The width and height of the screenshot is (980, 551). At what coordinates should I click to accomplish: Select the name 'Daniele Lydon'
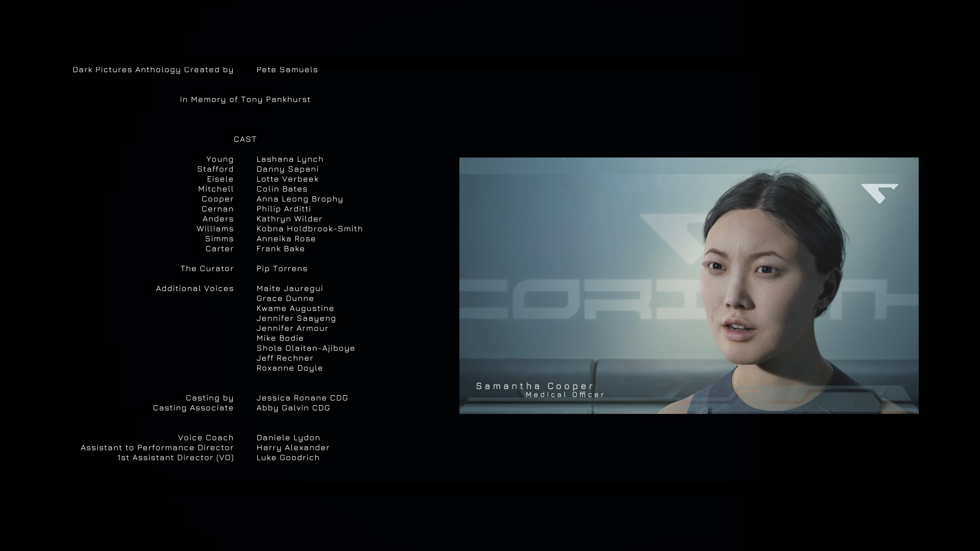click(288, 438)
